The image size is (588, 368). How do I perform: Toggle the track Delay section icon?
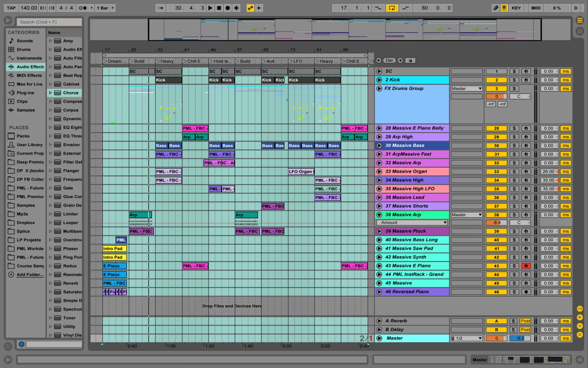(x=580, y=335)
